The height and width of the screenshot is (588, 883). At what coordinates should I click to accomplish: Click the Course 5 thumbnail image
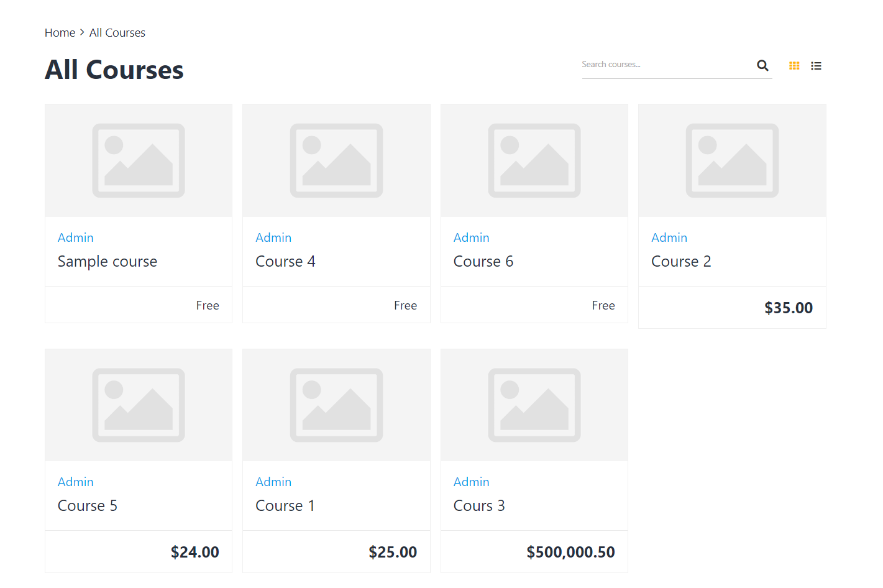[139, 405]
